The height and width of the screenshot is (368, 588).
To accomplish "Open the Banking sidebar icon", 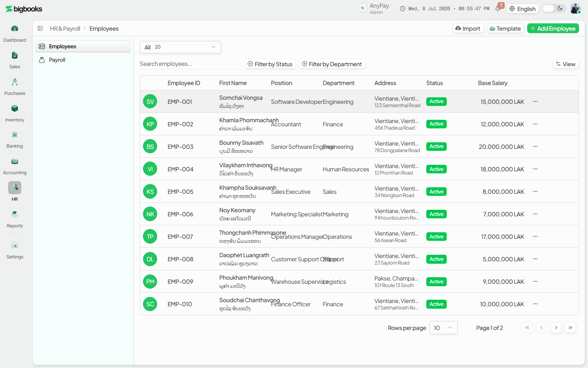I will pos(15,135).
